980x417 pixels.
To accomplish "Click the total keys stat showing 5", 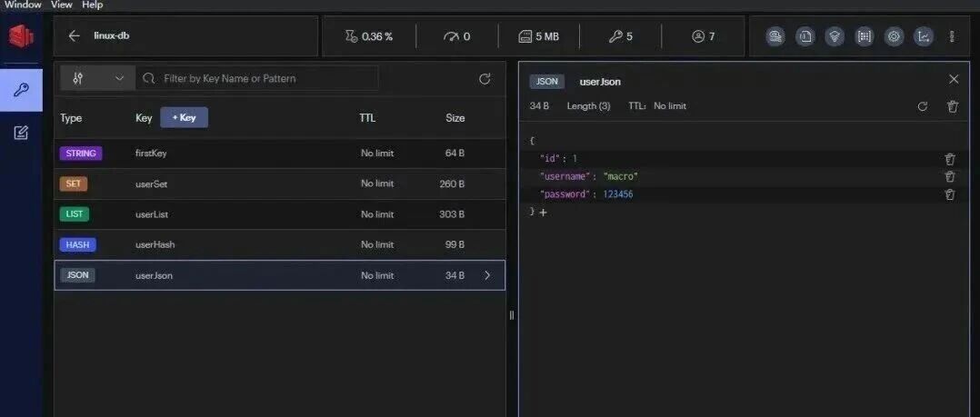I will click(621, 36).
